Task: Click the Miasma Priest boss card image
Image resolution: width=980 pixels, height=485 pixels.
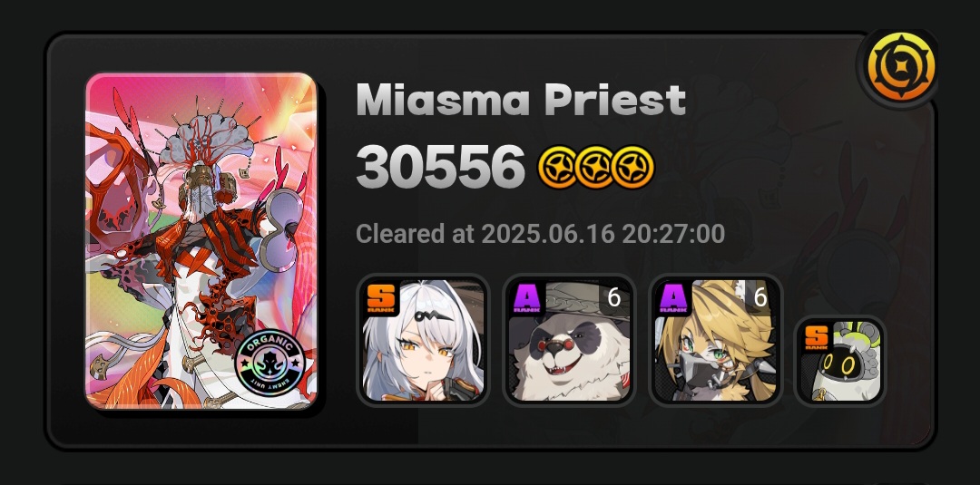Action: [x=201, y=241]
